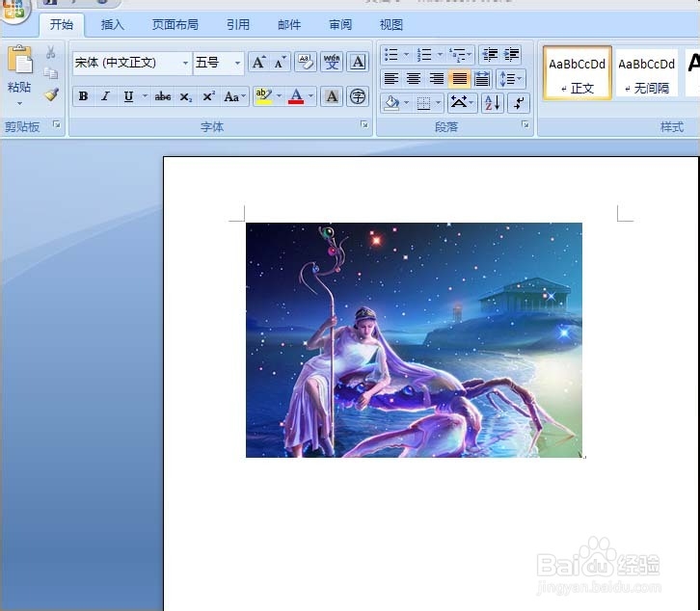Click the Character Border icon
Image resolution: width=700 pixels, height=611 pixels.
click(358, 63)
